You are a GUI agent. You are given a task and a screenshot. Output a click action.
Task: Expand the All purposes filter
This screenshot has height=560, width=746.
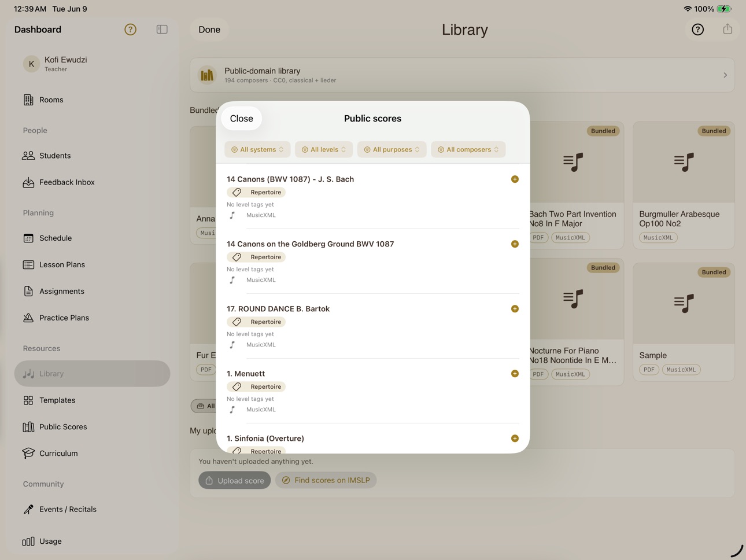(x=392, y=149)
